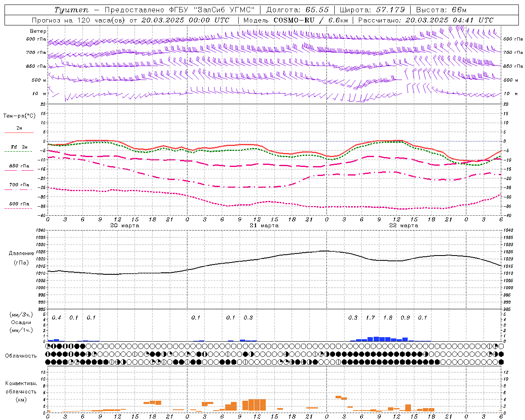This screenshot has height=420, width=525.
Task: Click the '(мм/3ч.)' precipitation unit label
Action: coord(21,315)
